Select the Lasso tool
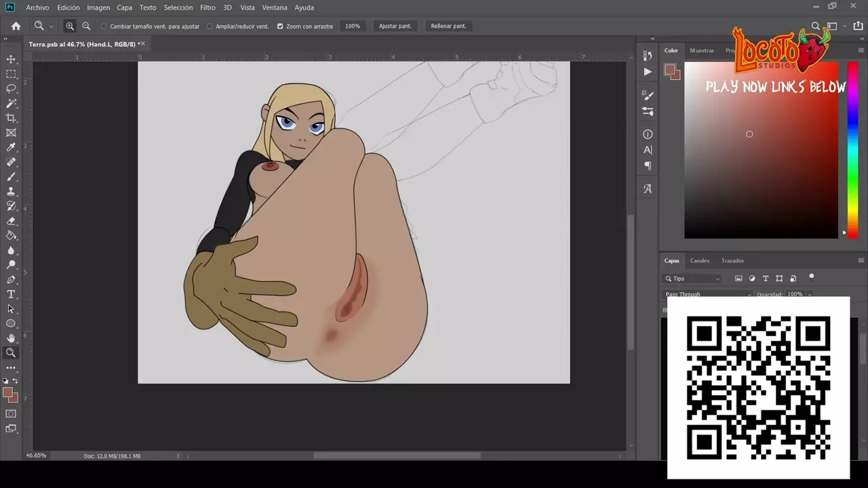The width and height of the screenshot is (868, 488). tap(11, 89)
